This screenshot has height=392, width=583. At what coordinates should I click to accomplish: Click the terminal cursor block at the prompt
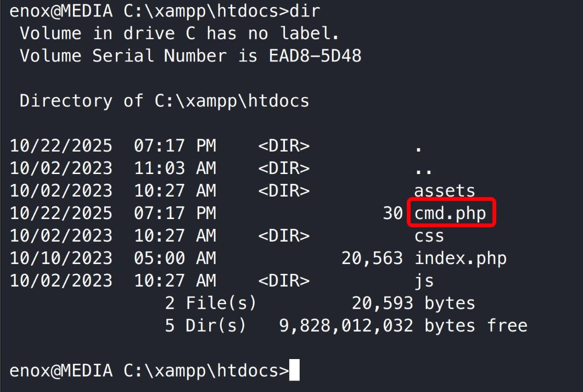coord(294,370)
